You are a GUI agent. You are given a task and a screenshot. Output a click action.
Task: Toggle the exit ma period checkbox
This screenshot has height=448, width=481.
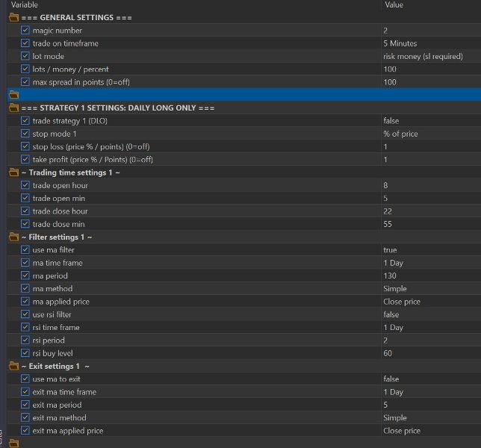pyautogui.click(x=25, y=405)
